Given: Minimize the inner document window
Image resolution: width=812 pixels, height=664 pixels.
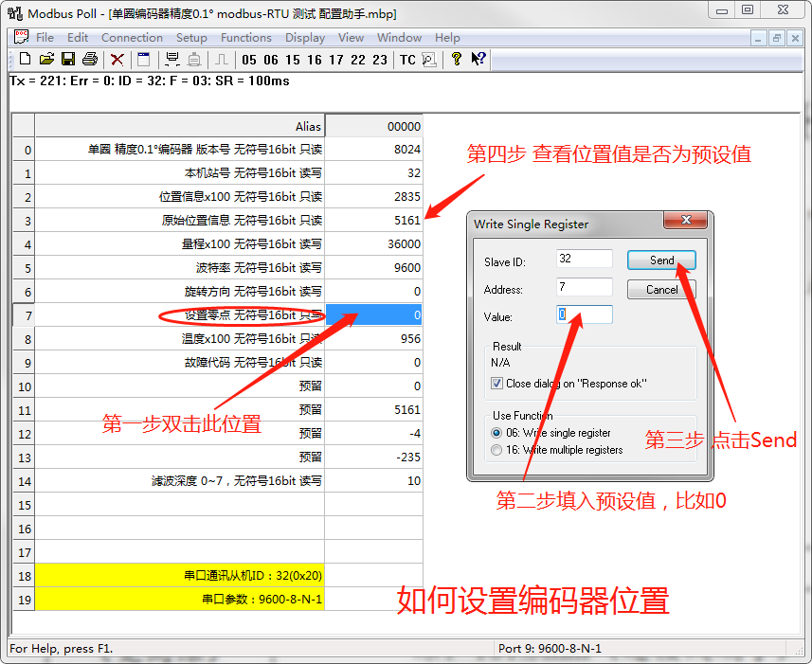Looking at the screenshot, I should click(758, 38).
